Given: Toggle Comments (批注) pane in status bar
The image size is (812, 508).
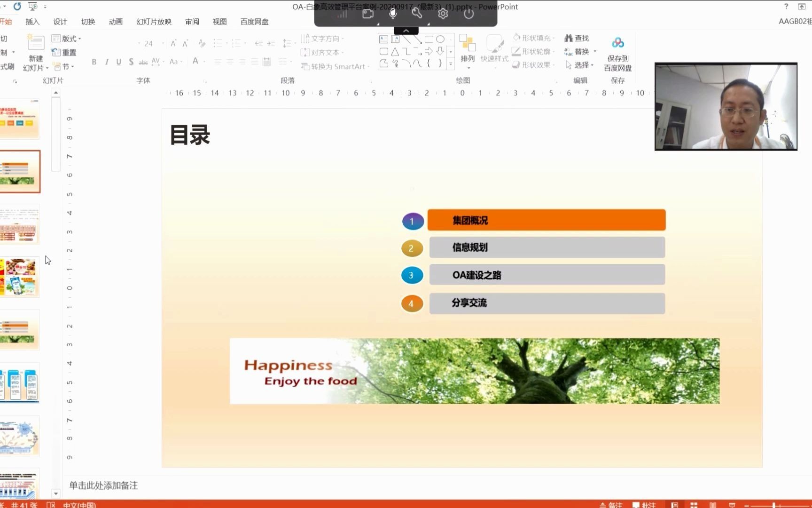Looking at the screenshot, I should (x=644, y=505).
